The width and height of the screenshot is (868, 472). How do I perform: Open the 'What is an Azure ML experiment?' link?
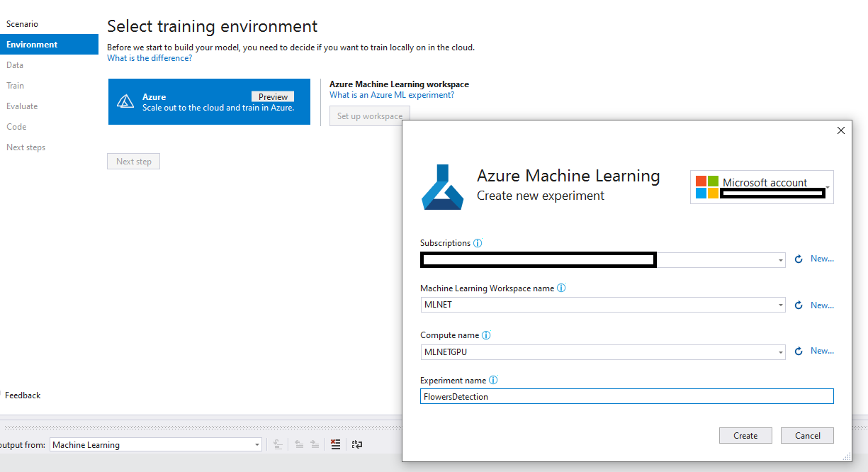click(x=392, y=95)
